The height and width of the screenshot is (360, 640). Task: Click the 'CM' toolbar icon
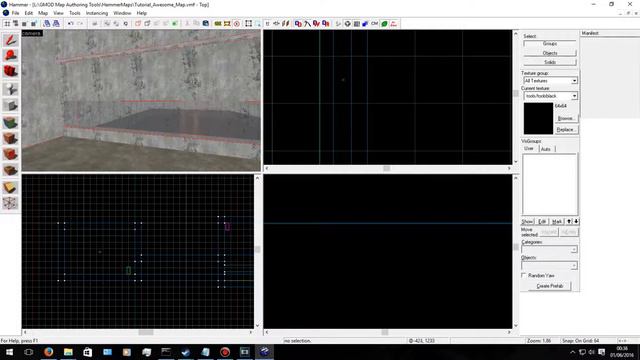(x=374, y=24)
